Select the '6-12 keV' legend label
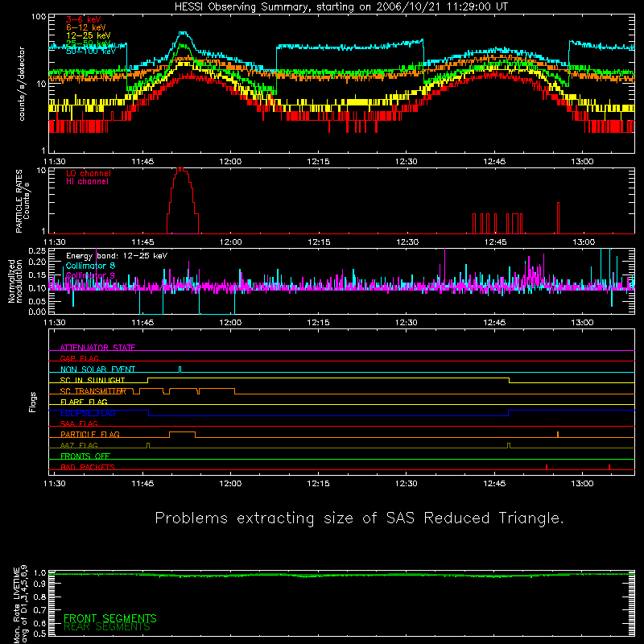The width and height of the screenshot is (644, 644). point(86,27)
